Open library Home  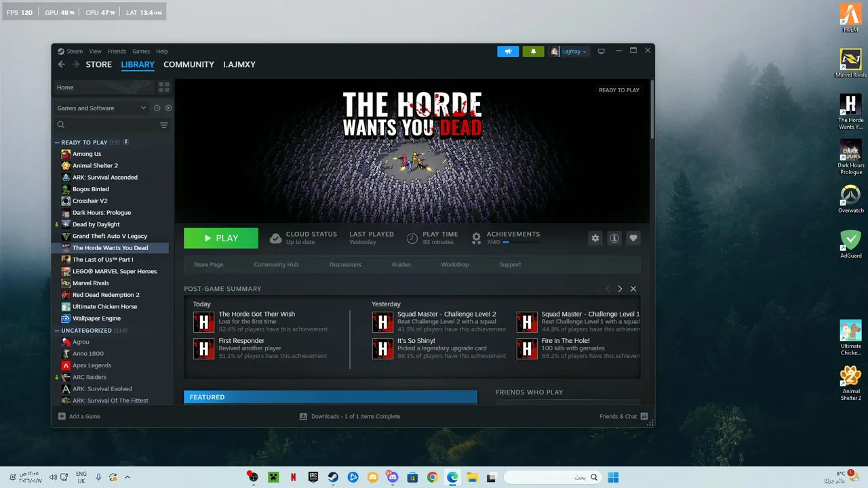click(104, 87)
